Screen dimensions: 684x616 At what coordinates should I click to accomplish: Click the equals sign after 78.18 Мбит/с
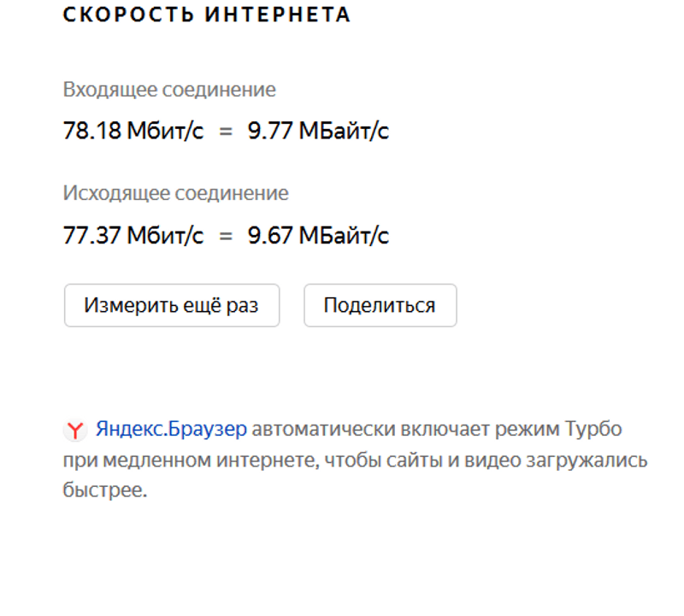click(x=226, y=132)
